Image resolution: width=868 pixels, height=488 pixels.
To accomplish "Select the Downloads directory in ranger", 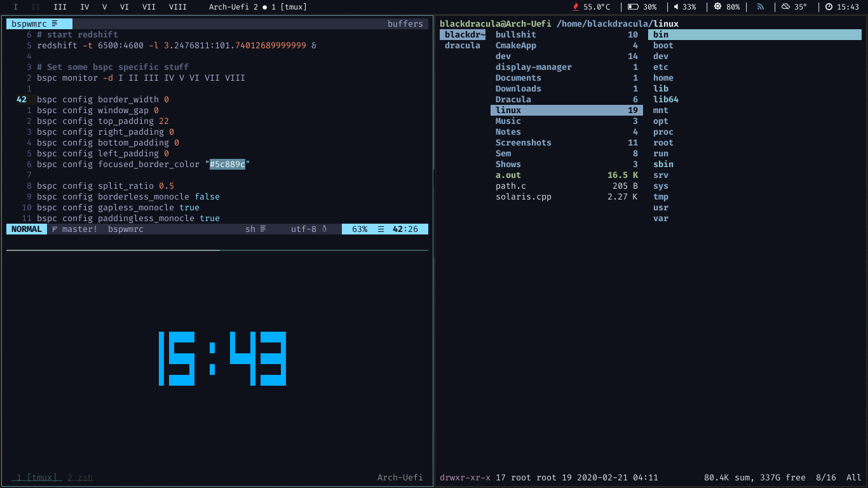I will pyautogui.click(x=567, y=88).
